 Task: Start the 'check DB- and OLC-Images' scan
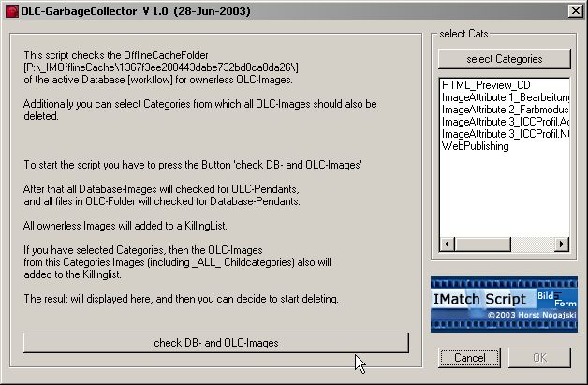point(215,343)
